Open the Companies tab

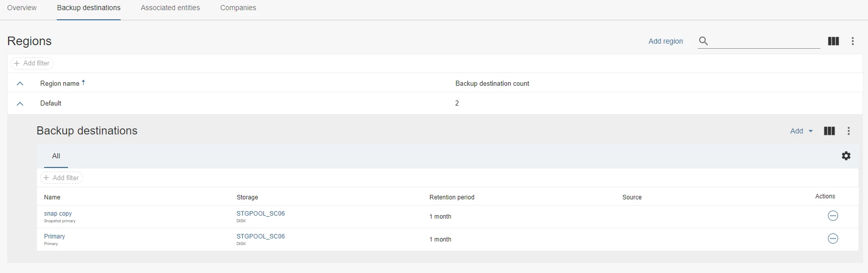[238, 8]
